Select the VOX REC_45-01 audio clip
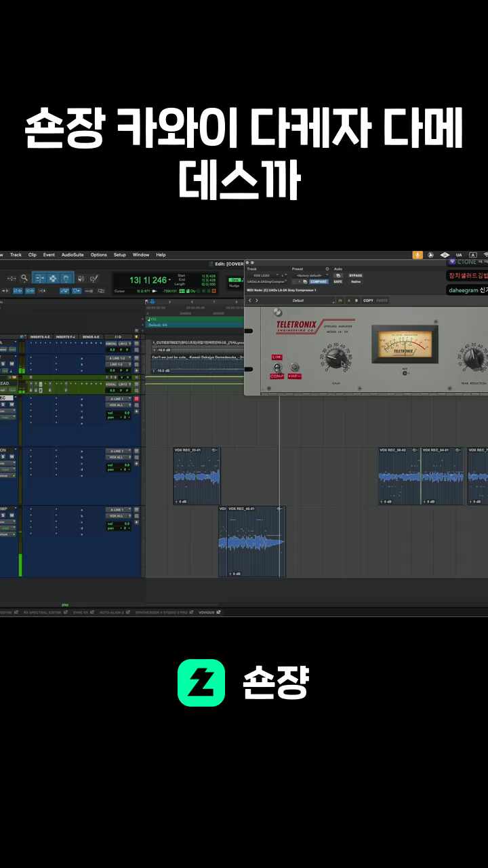Image resolution: width=488 pixels, height=868 pixels. (x=256, y=542)
